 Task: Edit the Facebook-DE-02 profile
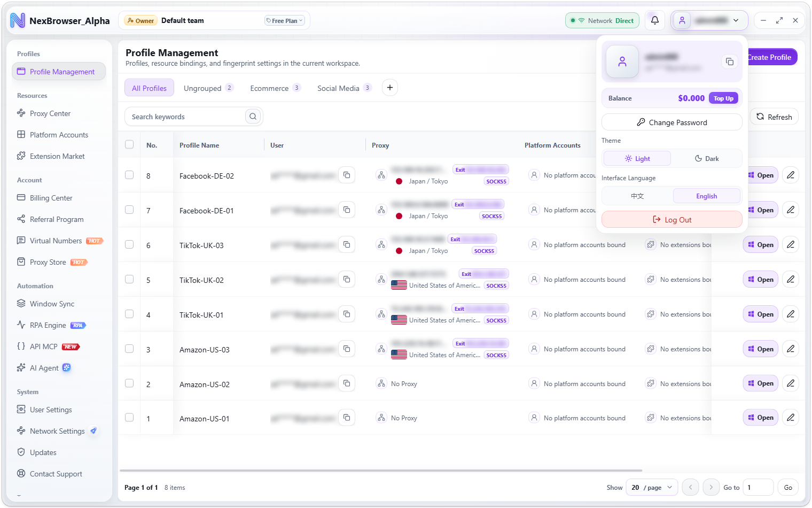click(x=791, y=175)
